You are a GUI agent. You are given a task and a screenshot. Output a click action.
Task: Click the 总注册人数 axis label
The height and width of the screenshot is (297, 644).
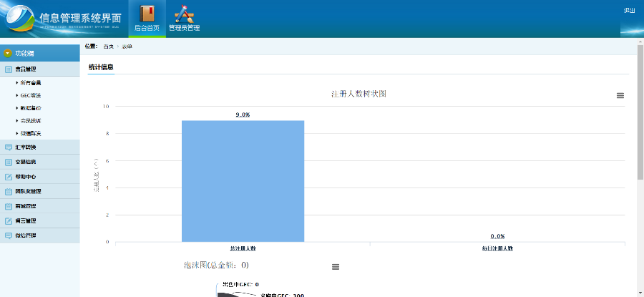[x=243, y=248]
